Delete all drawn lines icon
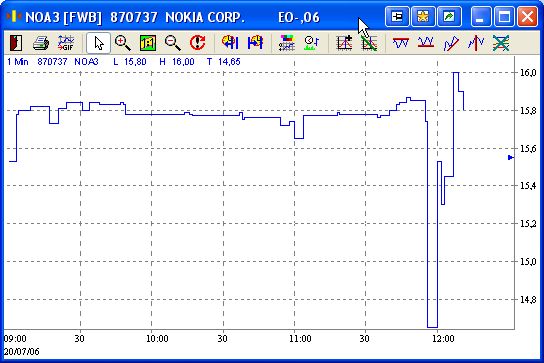Image resolution: width=544 pixels, height=363 pixels. tap(501, 43)
